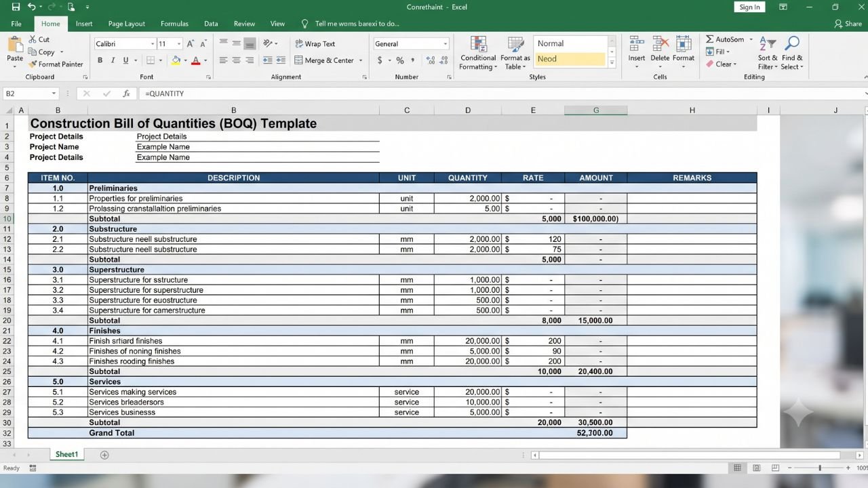Toggle Wrap Text

(x=315, y=43)
